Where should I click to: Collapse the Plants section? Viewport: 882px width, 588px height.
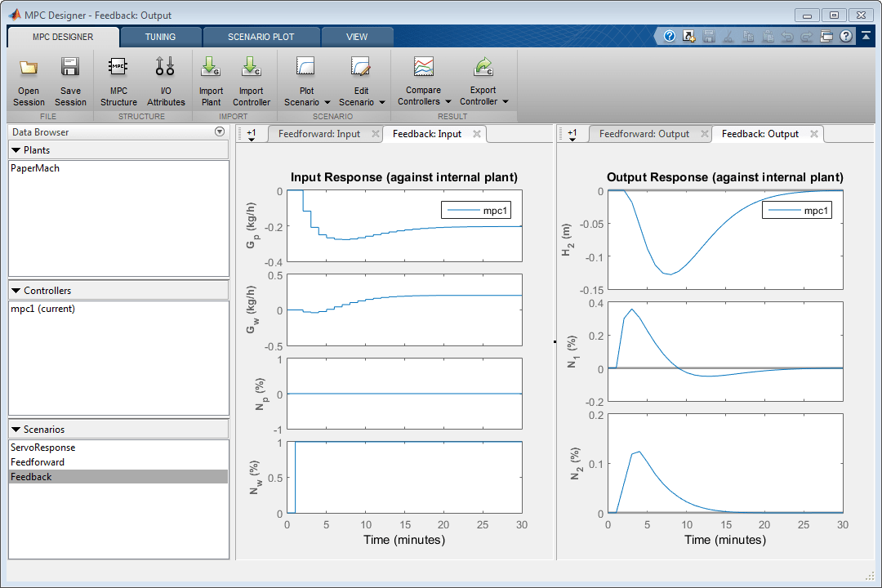16,150
